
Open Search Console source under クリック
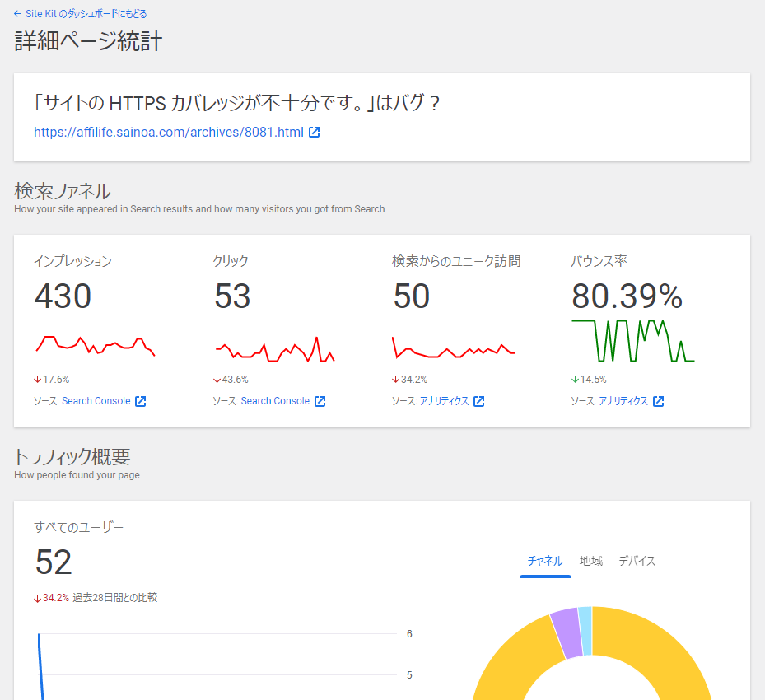point(275,401)
